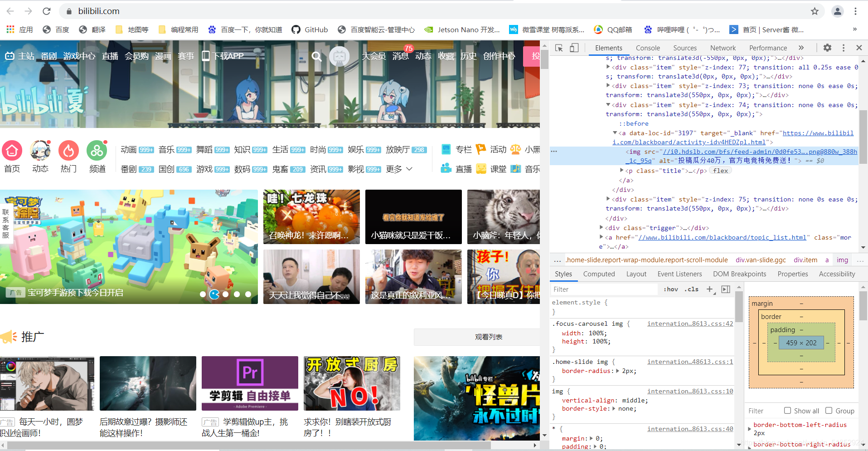Image resolution: width=868 pixels, height=451 pixels.
Task: Open the Event Listeners tab
Action: coord(679,274)
